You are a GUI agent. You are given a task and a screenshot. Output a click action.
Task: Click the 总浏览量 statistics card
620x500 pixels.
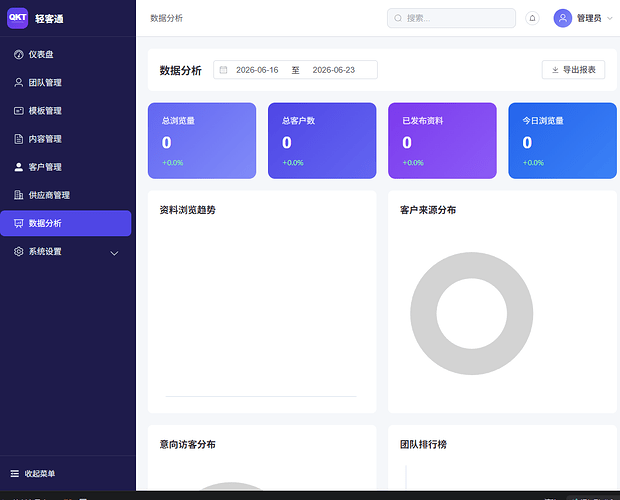(202, 141)
